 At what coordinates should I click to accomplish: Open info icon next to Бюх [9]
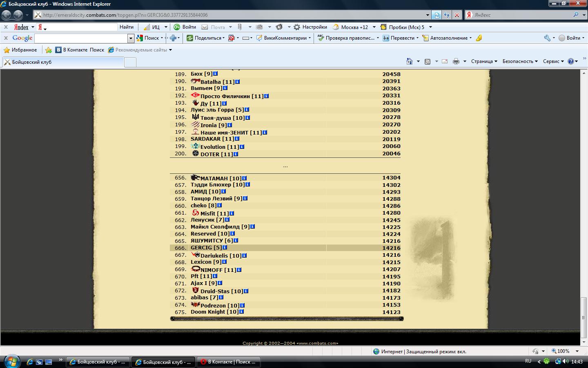point(215,74)
